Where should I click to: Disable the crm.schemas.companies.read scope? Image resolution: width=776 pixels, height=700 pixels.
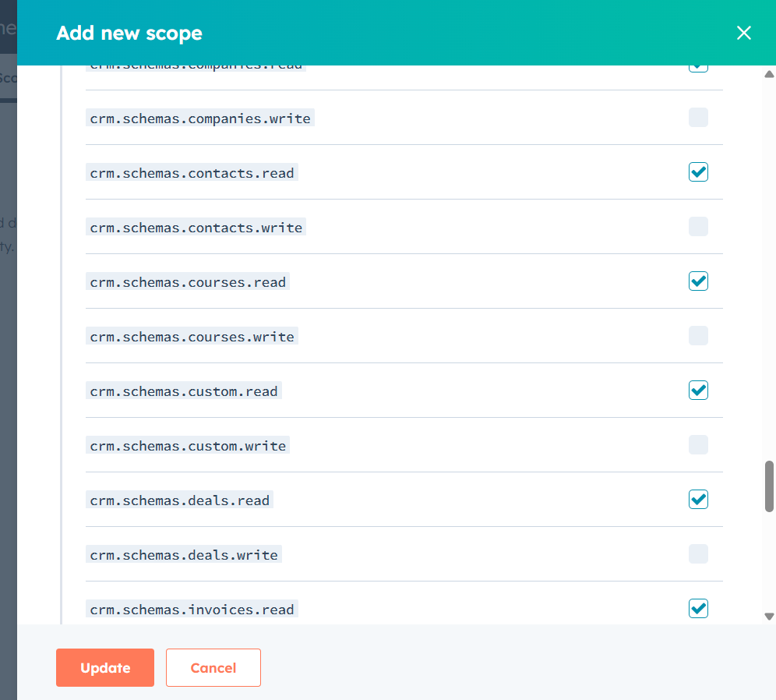pos(698,65)
